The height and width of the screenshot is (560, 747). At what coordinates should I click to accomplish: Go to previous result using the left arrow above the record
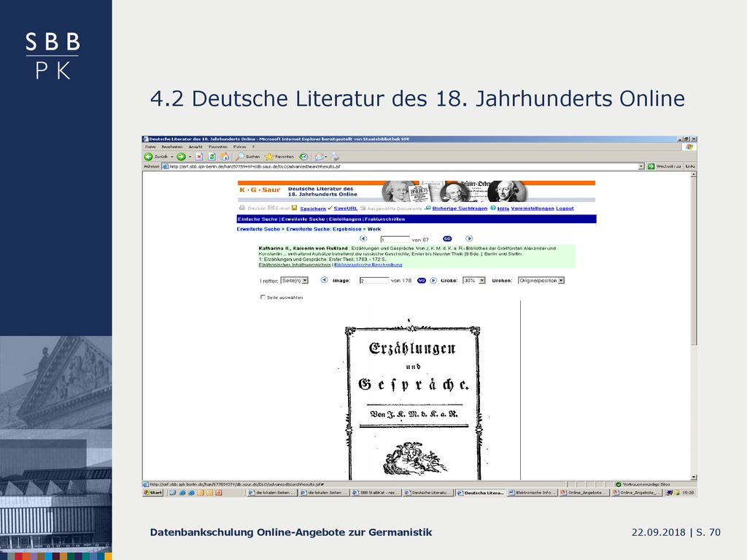click(x=363, y=238)
